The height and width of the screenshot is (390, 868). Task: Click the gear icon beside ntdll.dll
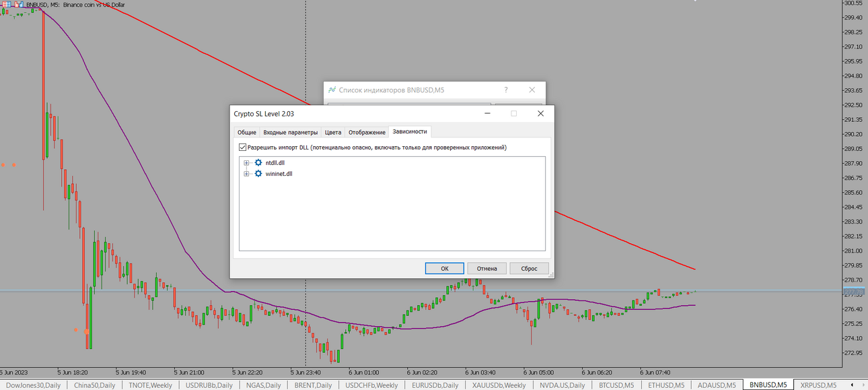coord(258,162)
